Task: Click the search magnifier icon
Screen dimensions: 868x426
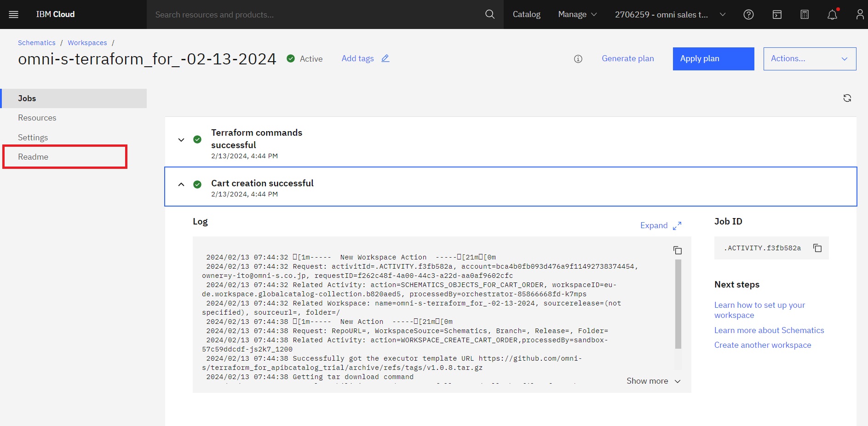Action: coord(490,14)
